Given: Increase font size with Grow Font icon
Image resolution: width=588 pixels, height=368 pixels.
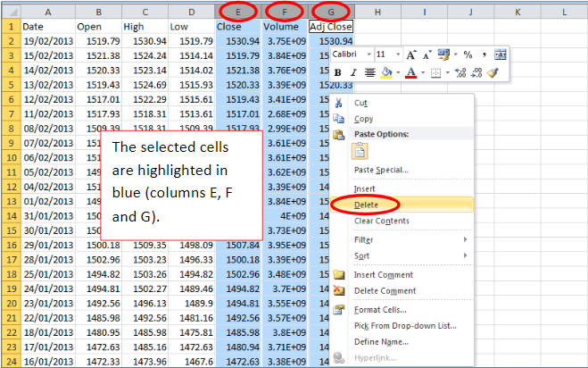Looking at the screenshot, I should point(411,54).
